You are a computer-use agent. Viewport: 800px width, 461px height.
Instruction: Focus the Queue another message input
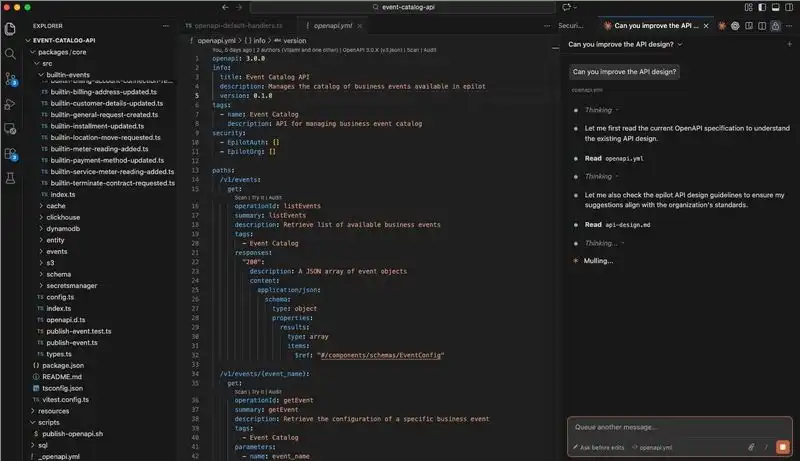[x=680, y=427]
